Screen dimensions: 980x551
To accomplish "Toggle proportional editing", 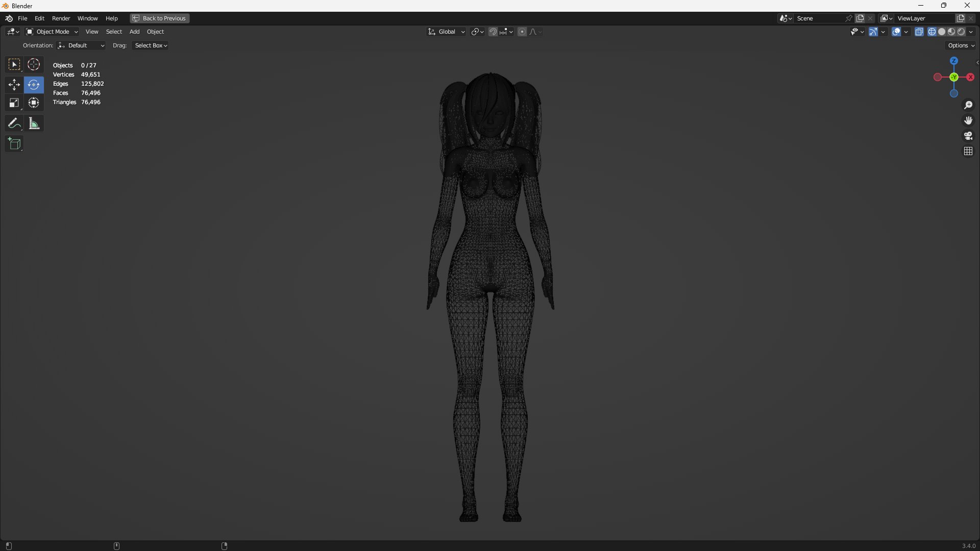I will coord(522,32).
